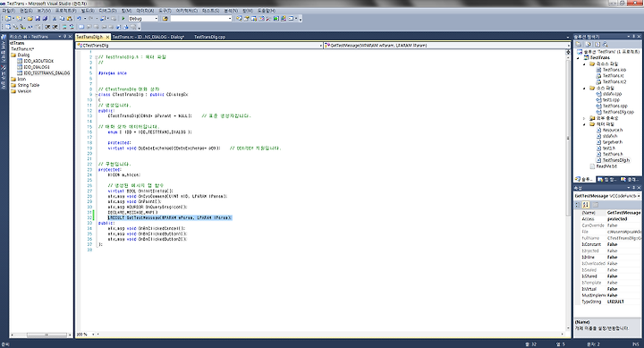Select stdafx.cpp in Solution Explorer
Image resolution: width=644 pixels, height=348 pixels.
click(x=612, y=94)
